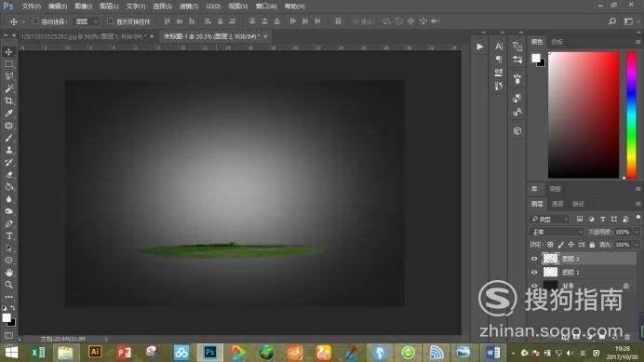Select the Paint Bucket tool
Viewport: 644px width, 362px height.
(8, 187)
